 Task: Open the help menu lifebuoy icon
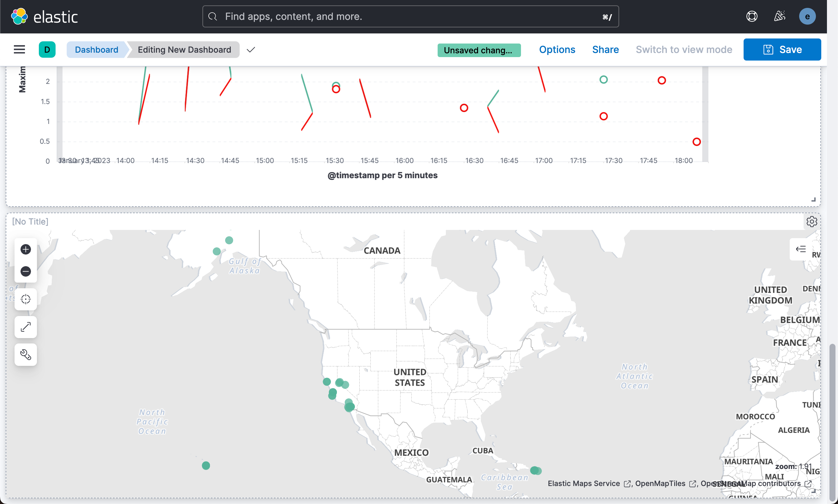click(752, 16)
